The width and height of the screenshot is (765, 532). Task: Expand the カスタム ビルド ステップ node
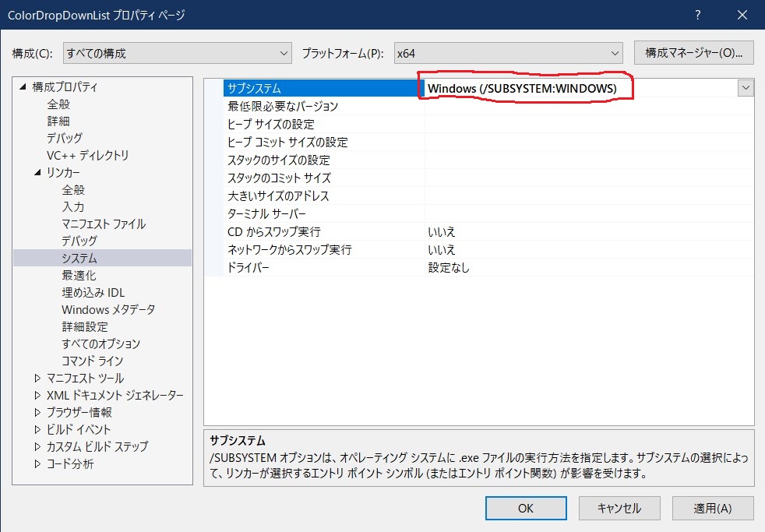pos(37,446)
